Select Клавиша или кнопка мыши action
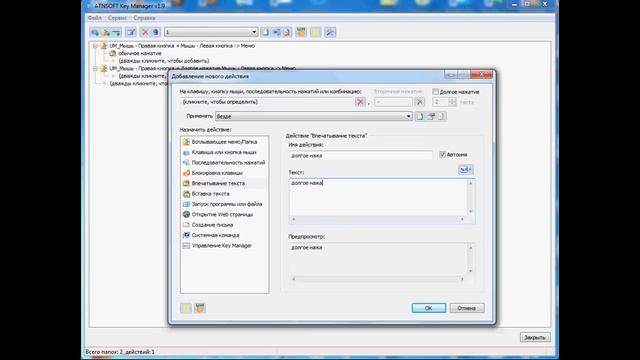 [224, 152]
